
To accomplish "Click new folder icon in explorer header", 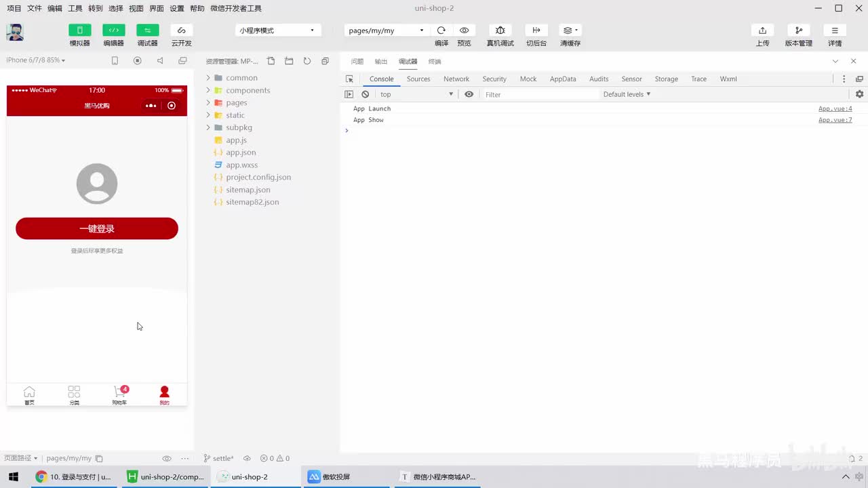I will [x=289, y=61].
